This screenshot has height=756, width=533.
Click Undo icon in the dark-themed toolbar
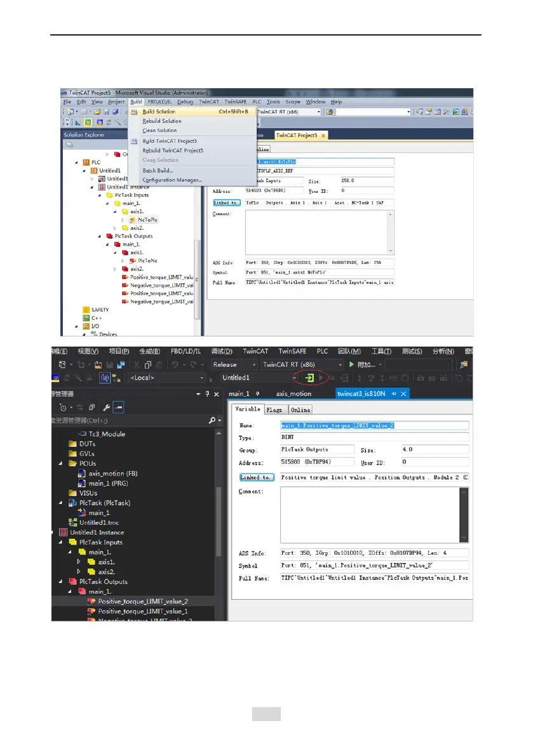pyautogui.click(x=175, y=365)
